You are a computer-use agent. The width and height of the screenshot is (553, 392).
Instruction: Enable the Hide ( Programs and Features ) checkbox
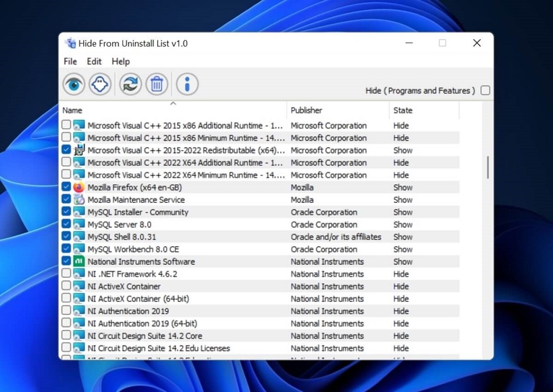tap(485, 90)
